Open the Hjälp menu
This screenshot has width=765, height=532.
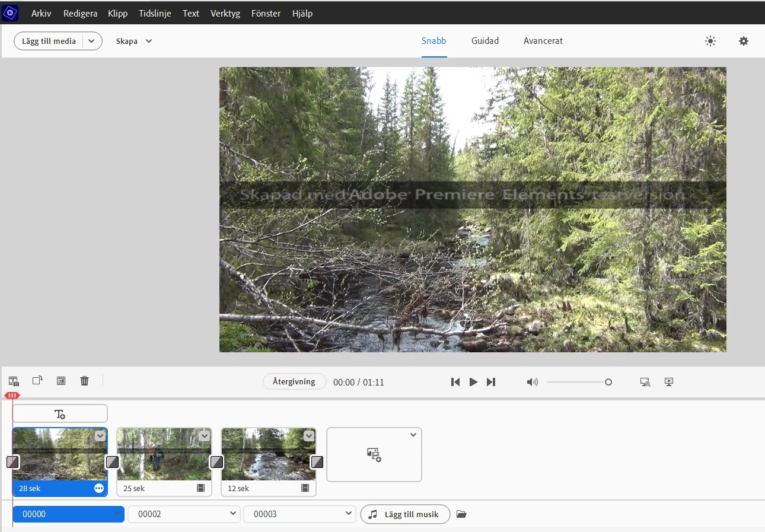[x=302, y=13]
